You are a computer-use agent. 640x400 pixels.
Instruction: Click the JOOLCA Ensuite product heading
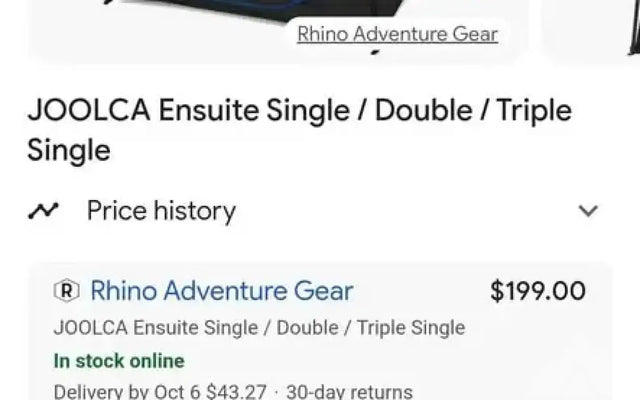pyautogui.click(x=299, y=130)
